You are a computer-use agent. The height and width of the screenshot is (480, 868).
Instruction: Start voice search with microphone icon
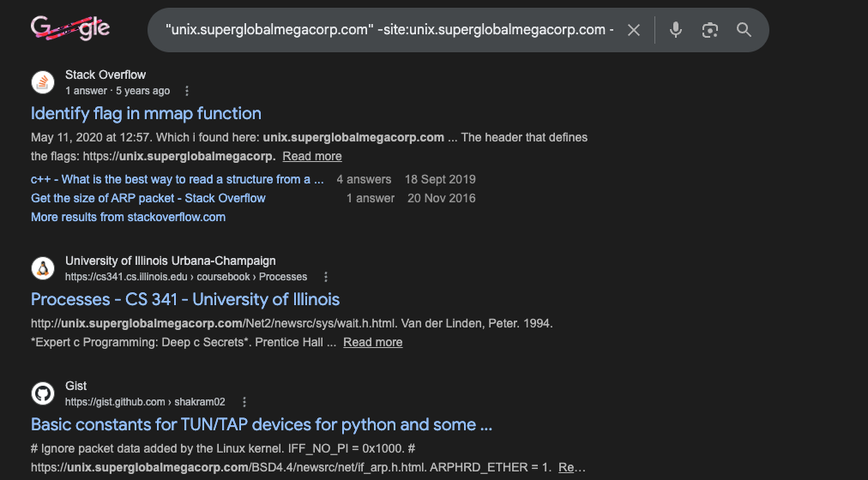point(676,30)
